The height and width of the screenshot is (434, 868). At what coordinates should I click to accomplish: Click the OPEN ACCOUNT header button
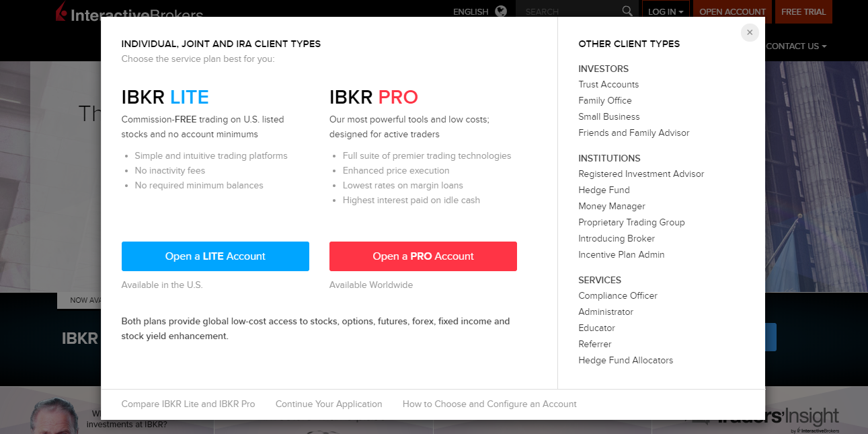[x=732, y=11]
